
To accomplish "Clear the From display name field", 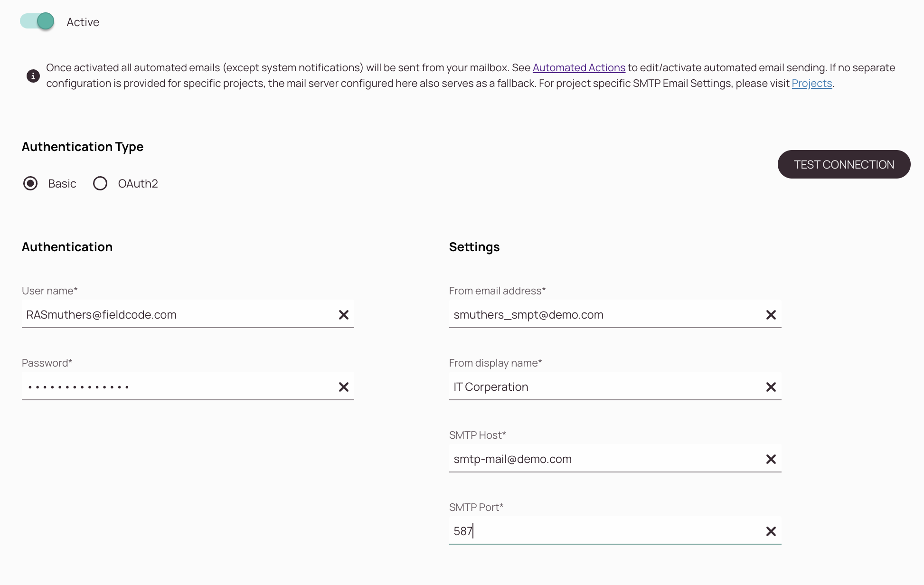I will point(771,387).
